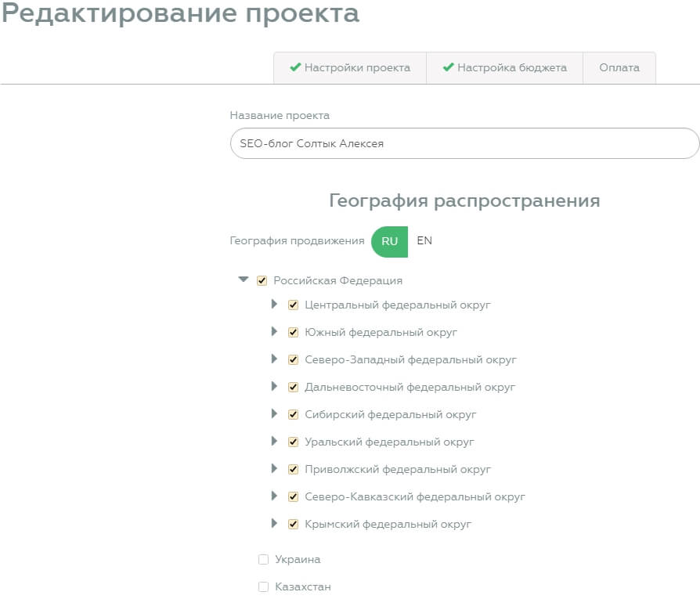Expand Уральский федеральный округ
700x599 pixels.
click(x=274, y=441)
